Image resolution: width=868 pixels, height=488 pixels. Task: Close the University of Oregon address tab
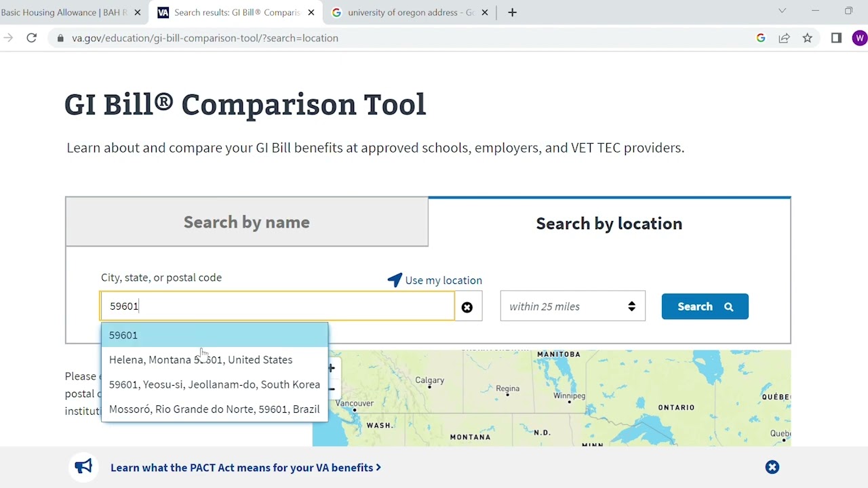(485, 12)
